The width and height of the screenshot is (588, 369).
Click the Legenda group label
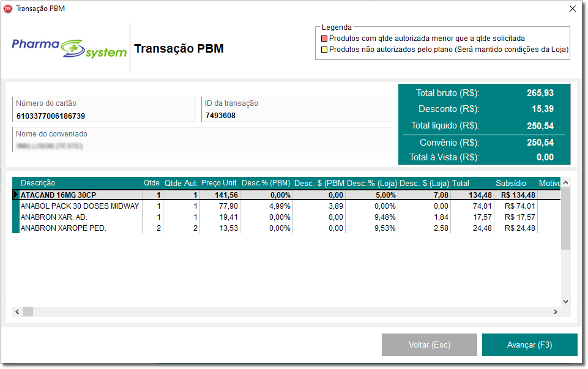pyautogui.click(x=337, y=28)
